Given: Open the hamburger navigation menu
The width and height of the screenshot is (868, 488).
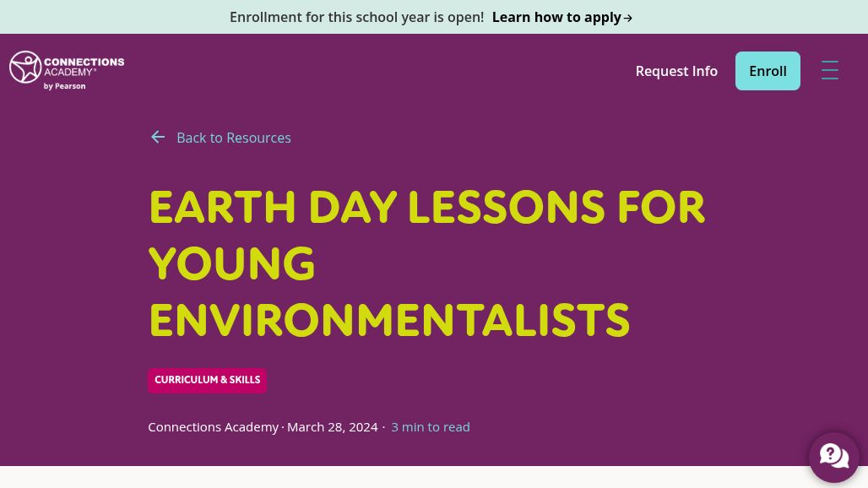Looking at the screenshot, I should (829, 71).
